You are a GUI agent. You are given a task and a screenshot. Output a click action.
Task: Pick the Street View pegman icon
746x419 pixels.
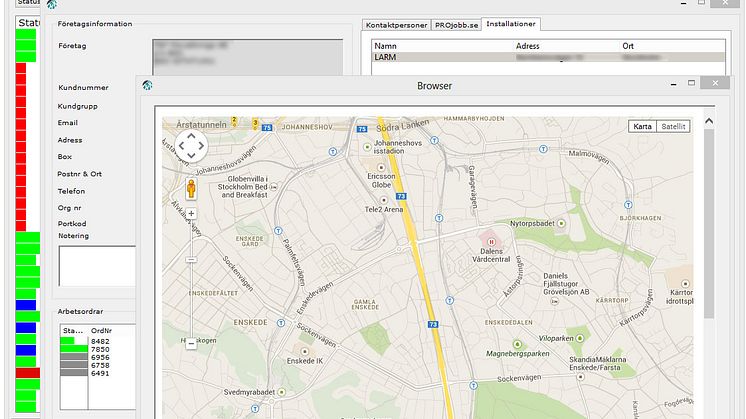(191, 189)
